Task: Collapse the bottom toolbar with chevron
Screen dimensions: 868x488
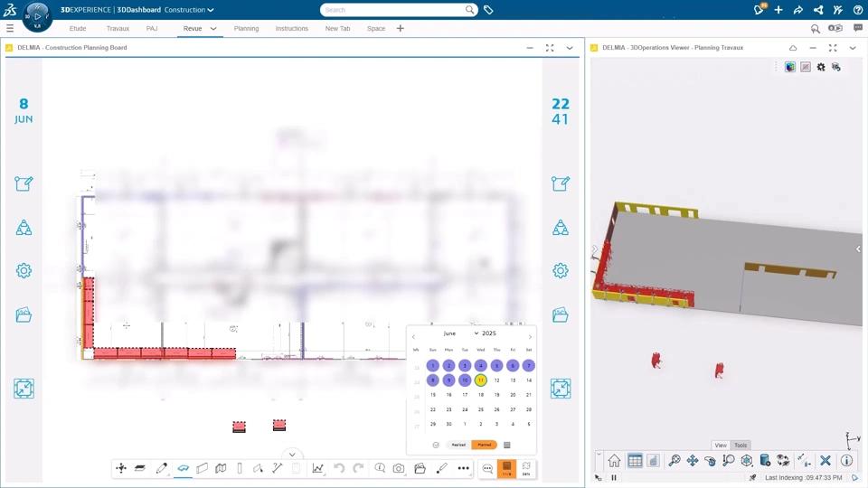Action: point(292,455)
